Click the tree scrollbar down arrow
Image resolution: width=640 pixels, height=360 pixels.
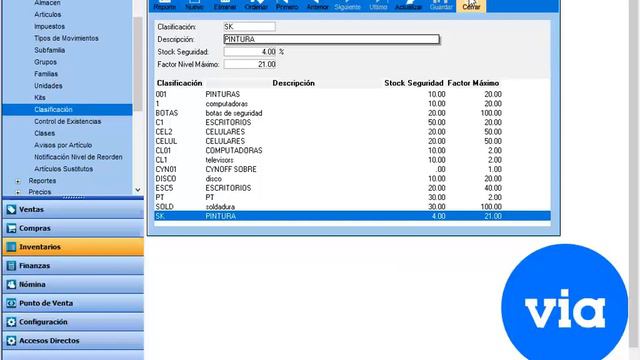(138, 190)
